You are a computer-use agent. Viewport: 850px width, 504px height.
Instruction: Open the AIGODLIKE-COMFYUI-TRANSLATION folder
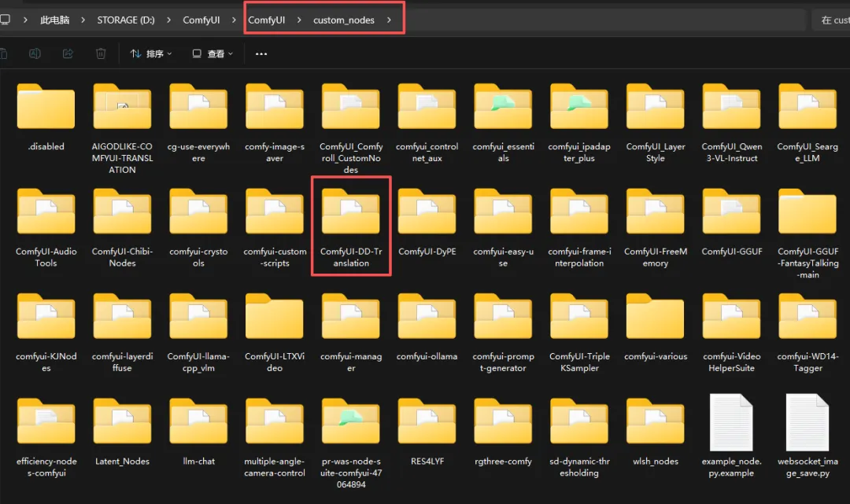click(123, 107)
